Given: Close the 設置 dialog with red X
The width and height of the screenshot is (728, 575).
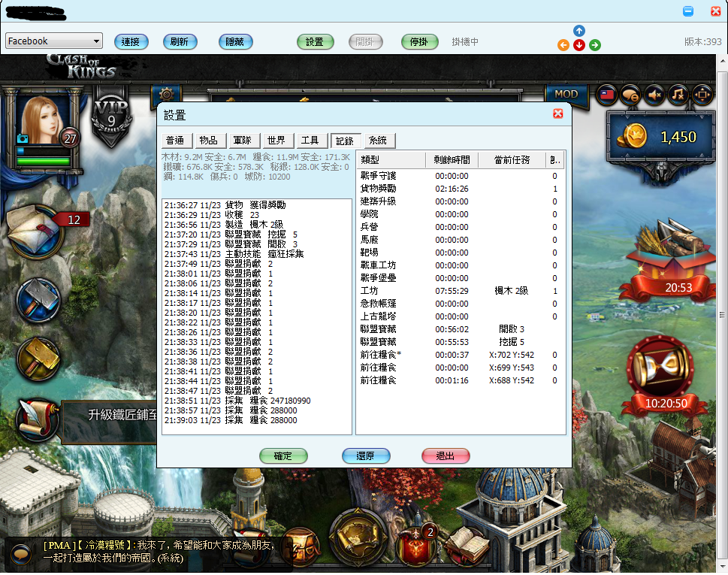Looking at the screenshot, I should (558, 113).
